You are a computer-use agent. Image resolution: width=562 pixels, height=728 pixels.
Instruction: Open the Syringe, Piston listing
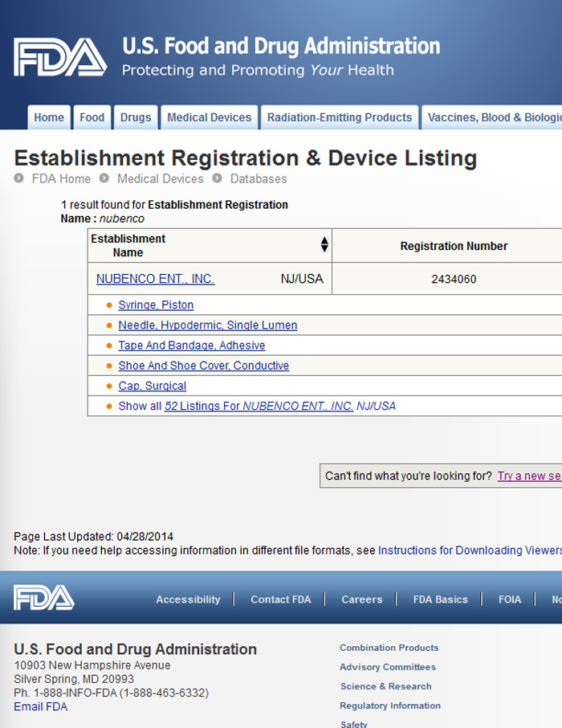pos(156,305)
